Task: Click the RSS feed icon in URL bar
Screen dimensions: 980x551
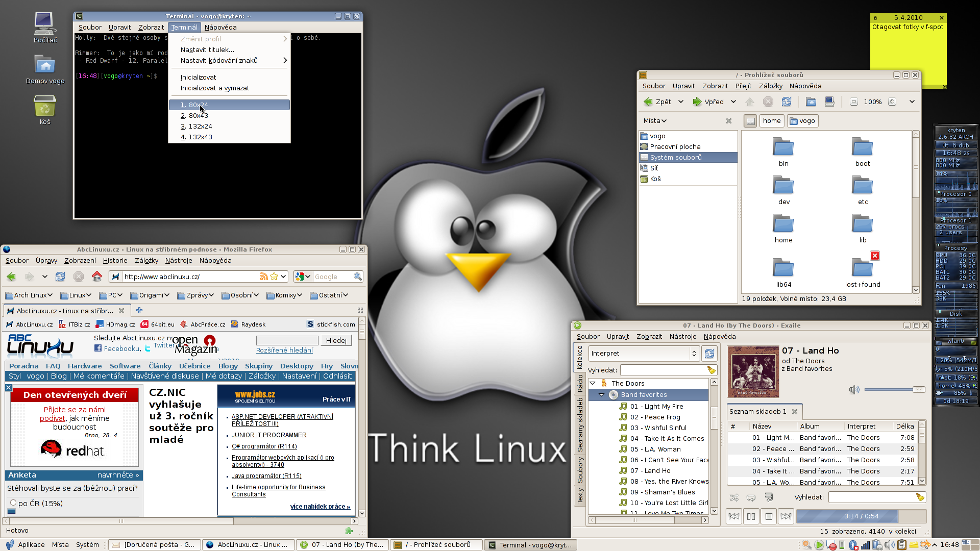Action: (x=264, y=277)
